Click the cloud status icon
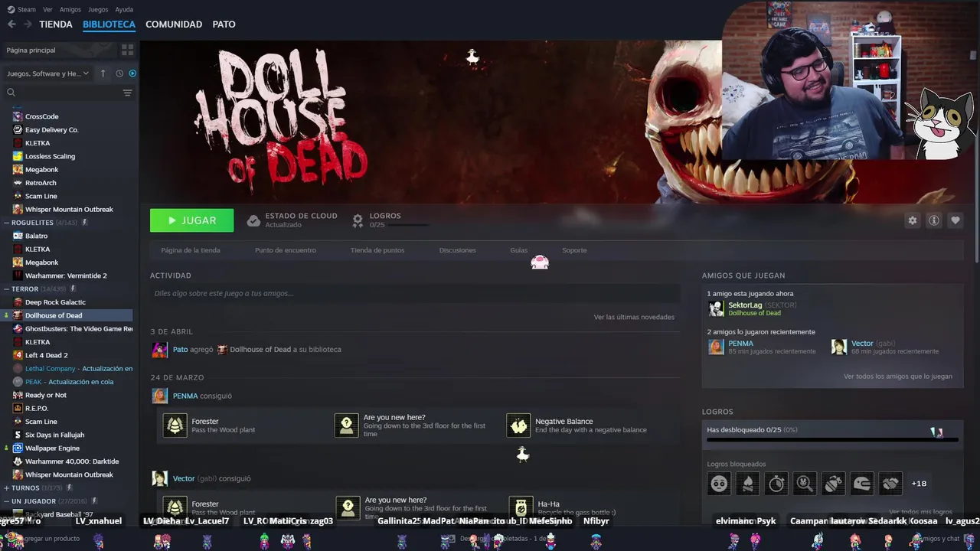Screen dimensions: 980x551 point(253,220)
